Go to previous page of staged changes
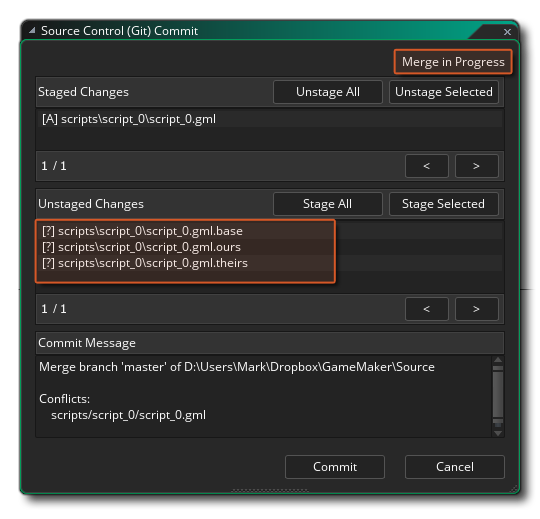The width and height of the screenshot is (540, 519). [x=427, y=166]
